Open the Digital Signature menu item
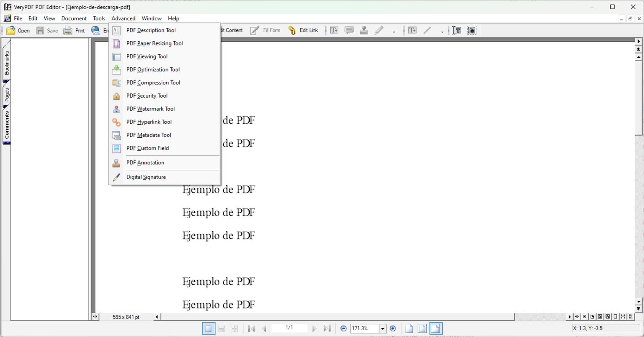 (x=164, y=177)
